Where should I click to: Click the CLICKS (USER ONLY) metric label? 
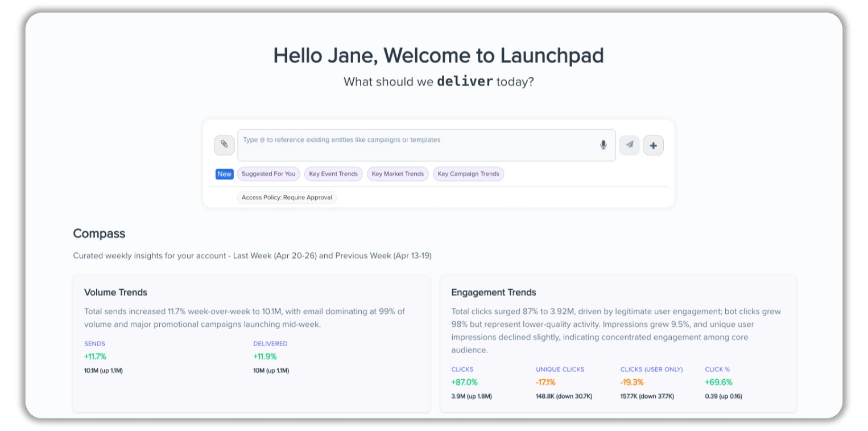point(651,369)
